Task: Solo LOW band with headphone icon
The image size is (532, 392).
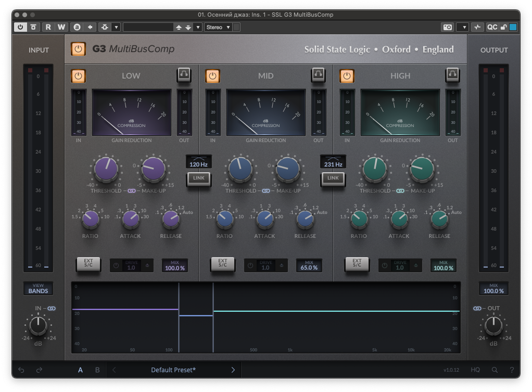Action: (x=184, y=74)
